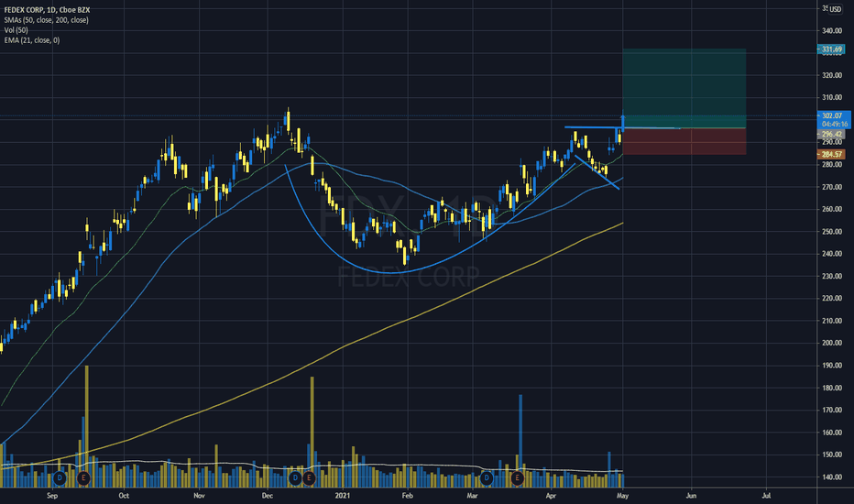Click the 250.00 price axis label
This screenshot has width=854, height=504.
(832, 232)
